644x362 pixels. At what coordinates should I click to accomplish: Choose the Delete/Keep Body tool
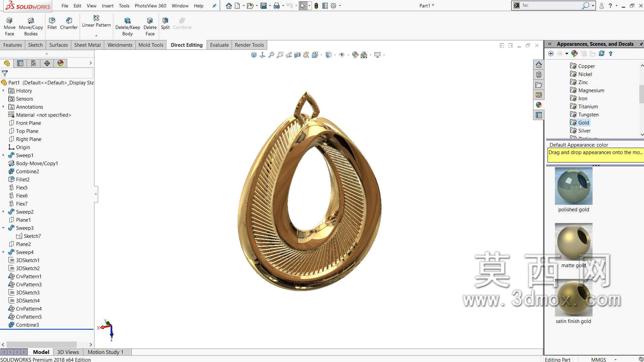(128, 26)
